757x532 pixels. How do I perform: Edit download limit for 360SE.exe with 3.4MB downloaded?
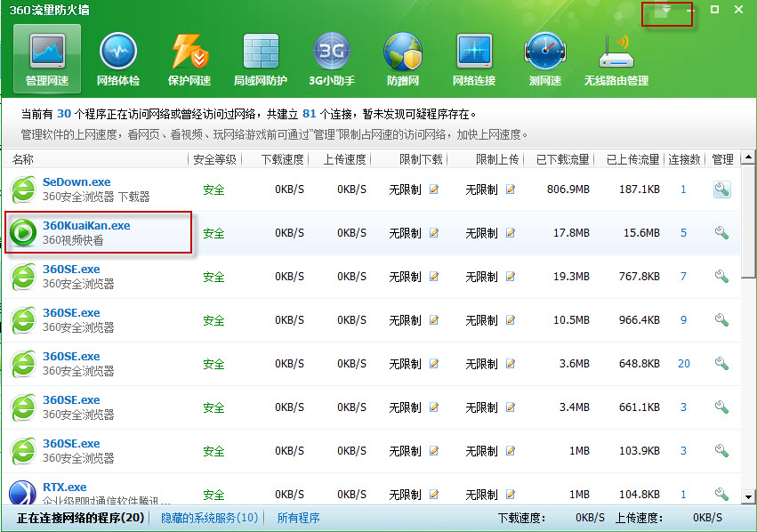[x=434, y=407]
